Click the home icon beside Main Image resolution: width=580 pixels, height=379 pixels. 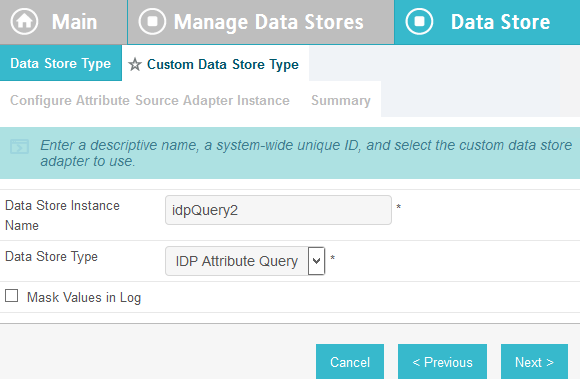click(x=24, y=21)
